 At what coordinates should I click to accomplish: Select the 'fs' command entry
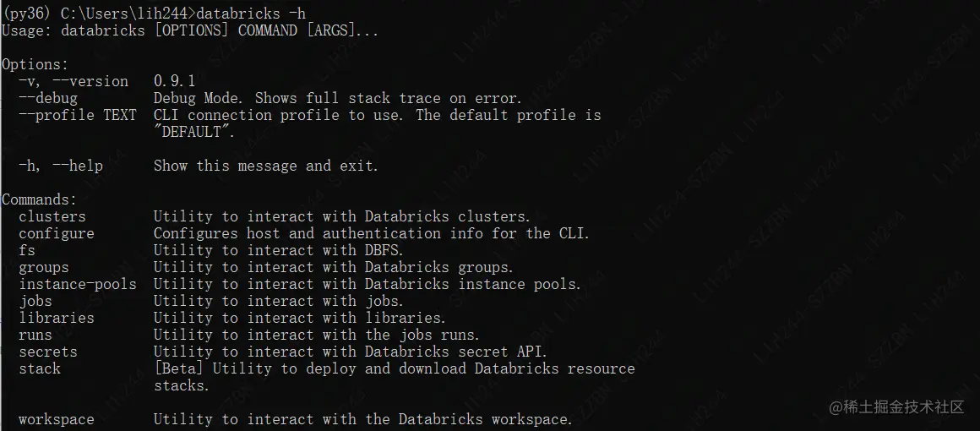(x=27, y=250)
